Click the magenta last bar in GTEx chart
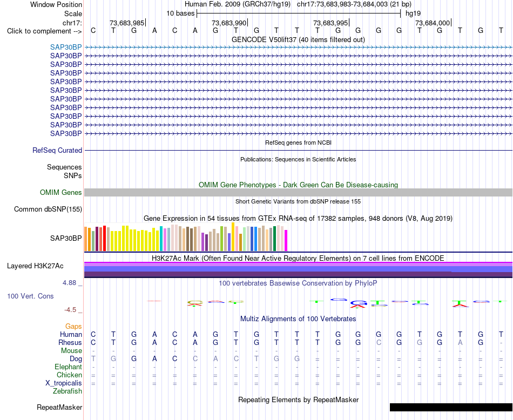 click(x=286, y=240)
